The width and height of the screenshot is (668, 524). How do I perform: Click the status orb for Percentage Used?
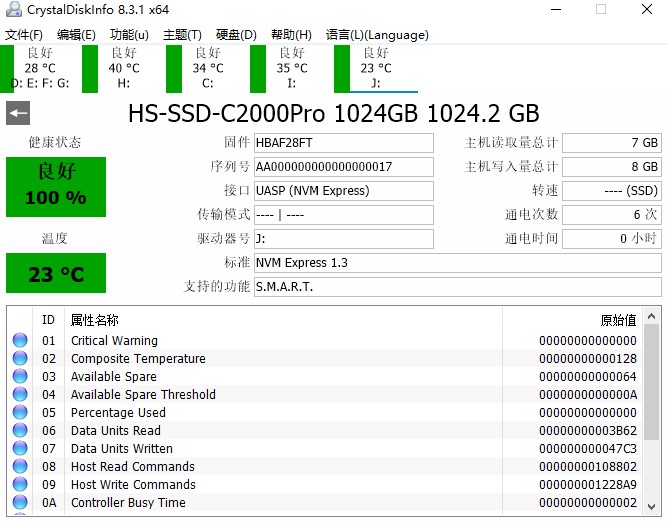[20, 412]
